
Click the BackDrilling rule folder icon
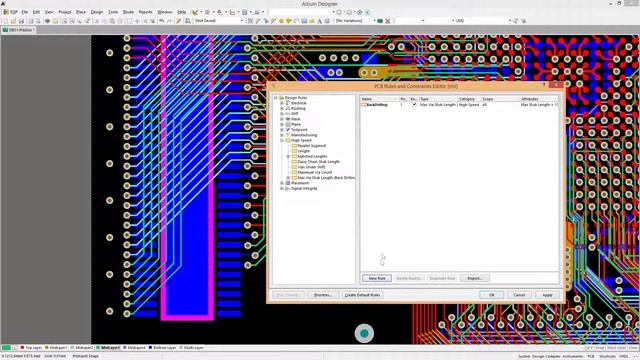pyautogui.click(x=363, y=105)
